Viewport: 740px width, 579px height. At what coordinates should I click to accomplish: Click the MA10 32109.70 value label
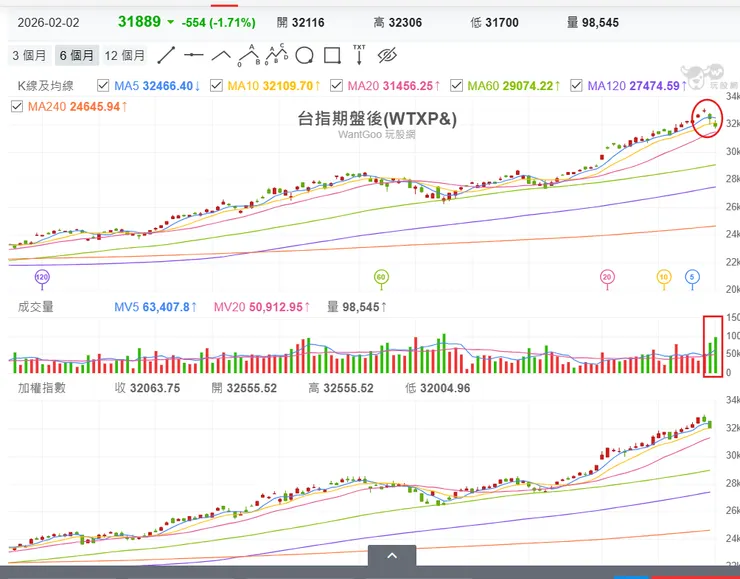[274, 86]
